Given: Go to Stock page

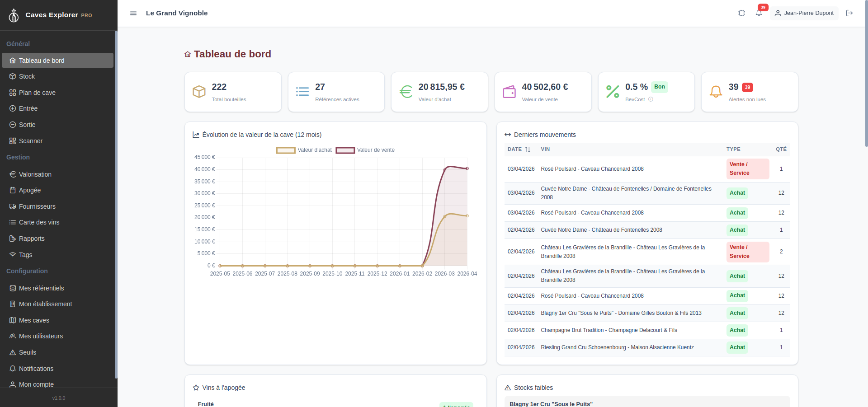Looking at the screenshot, I should coord(57,76).
